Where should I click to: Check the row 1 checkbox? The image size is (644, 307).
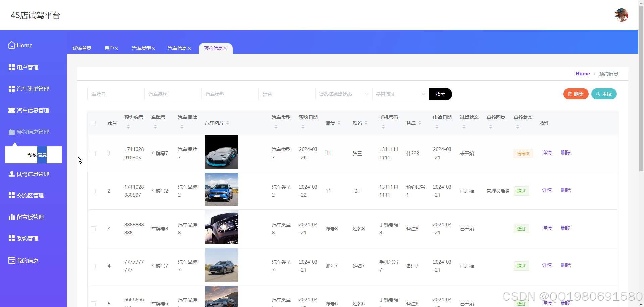[93, 153]
